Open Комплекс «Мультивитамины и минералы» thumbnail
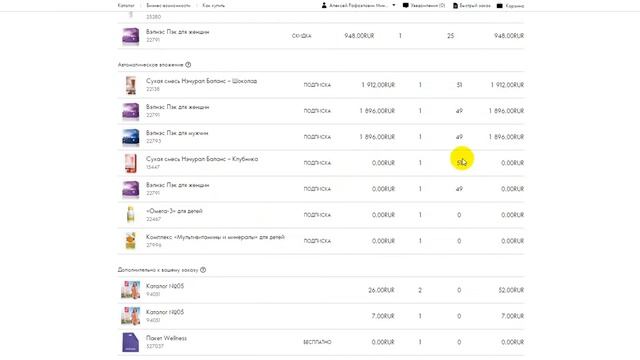640x360 pixels. 131,241
